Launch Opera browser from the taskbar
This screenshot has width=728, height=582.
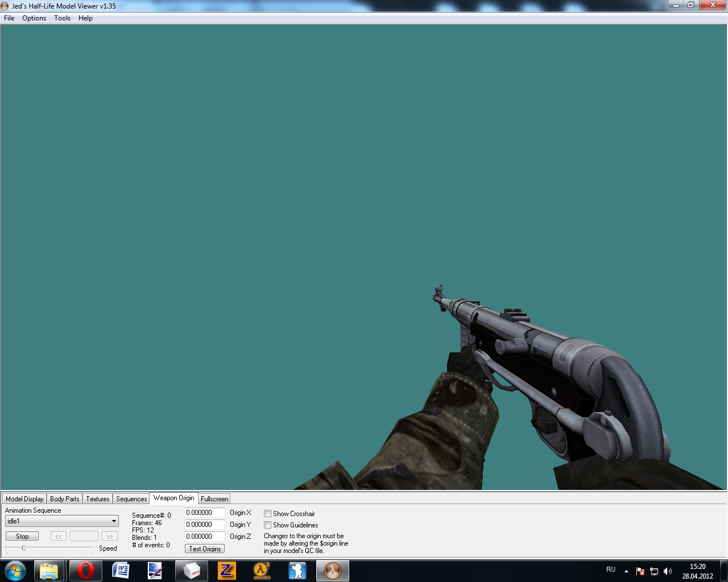(86, 570)
